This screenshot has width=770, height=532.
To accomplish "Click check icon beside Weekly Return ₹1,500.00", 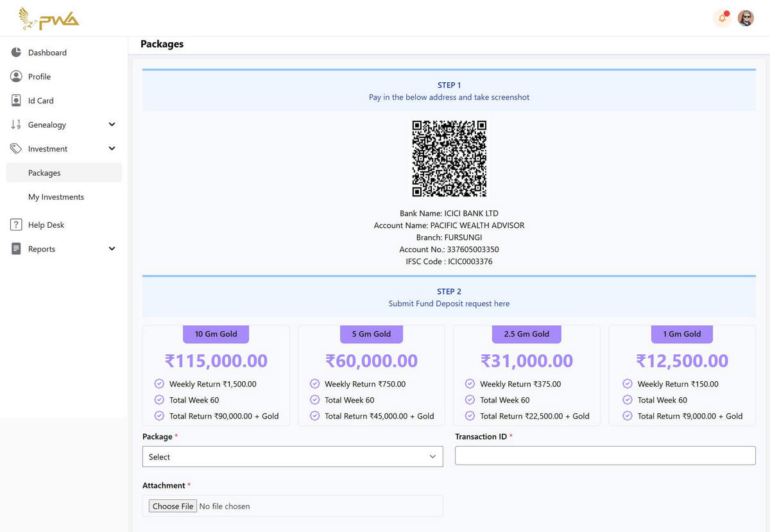I will click(159, 384).
